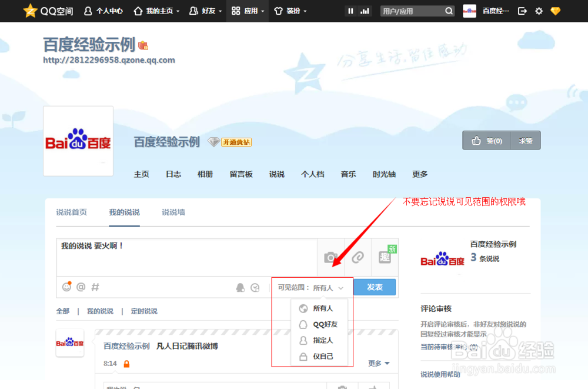Click the @ mention icon
588x389 pixels.
[81, 287]
